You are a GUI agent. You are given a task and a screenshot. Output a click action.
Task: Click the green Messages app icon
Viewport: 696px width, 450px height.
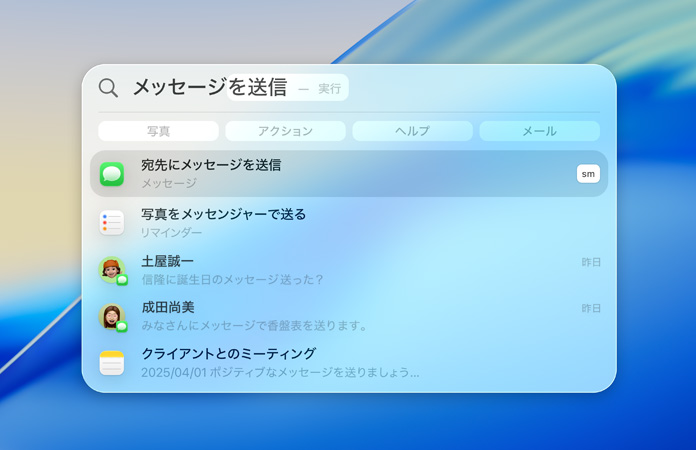pyautogui.click(x=112, y=174)
